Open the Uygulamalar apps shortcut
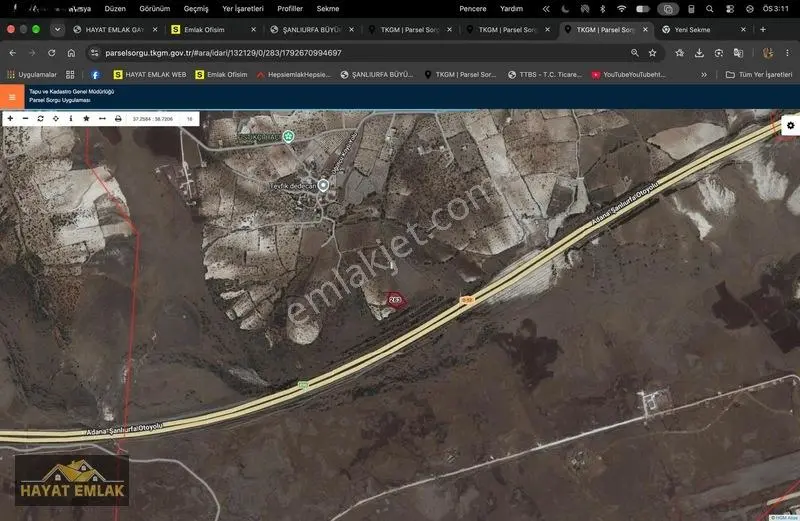The height and width of the screenshot is (521, 800). pos(32,75)
